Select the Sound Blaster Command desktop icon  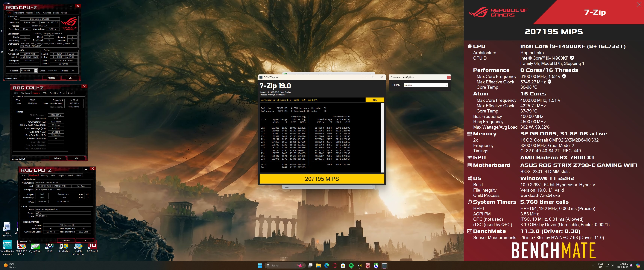[7, 248]
